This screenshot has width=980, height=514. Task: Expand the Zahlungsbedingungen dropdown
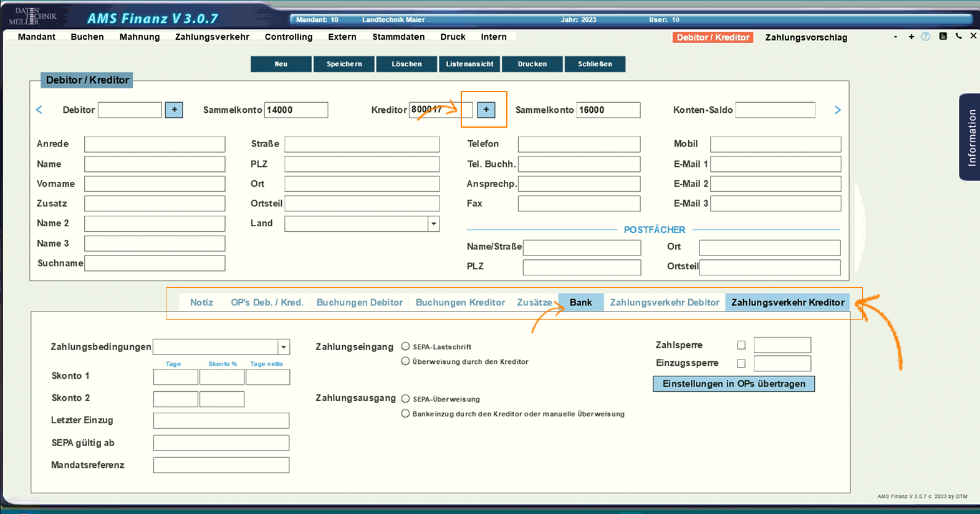(x=284, y=347)
